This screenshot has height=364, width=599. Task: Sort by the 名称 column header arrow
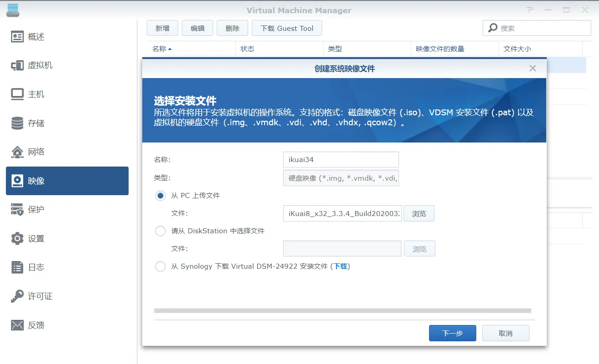(170, 49)
